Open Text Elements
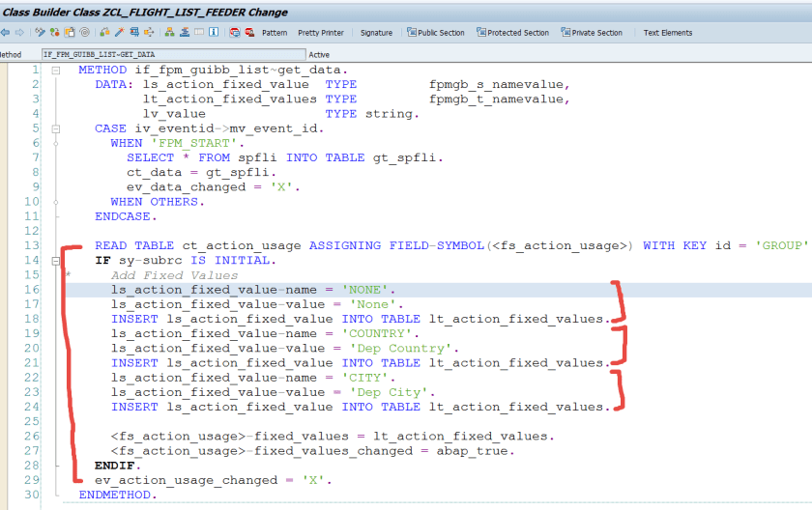This screenshot has height=510, width=812. 668,33
